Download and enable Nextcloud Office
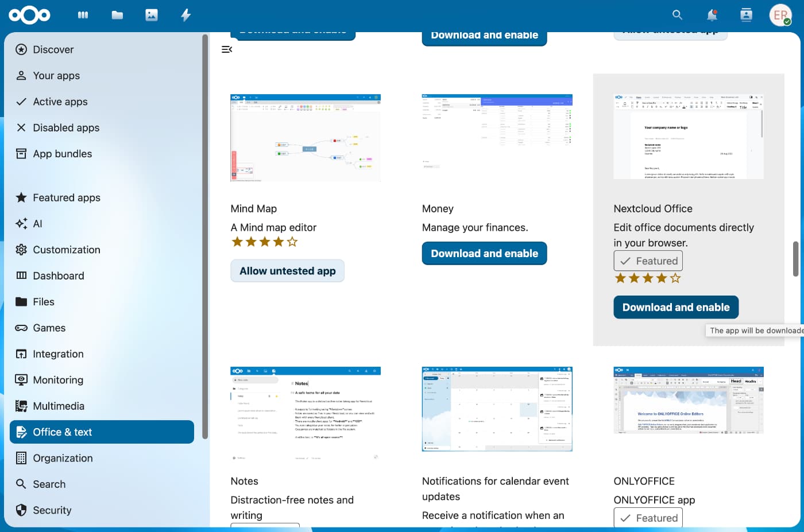Viewport: 804px width, 532px height. (675, 308)
